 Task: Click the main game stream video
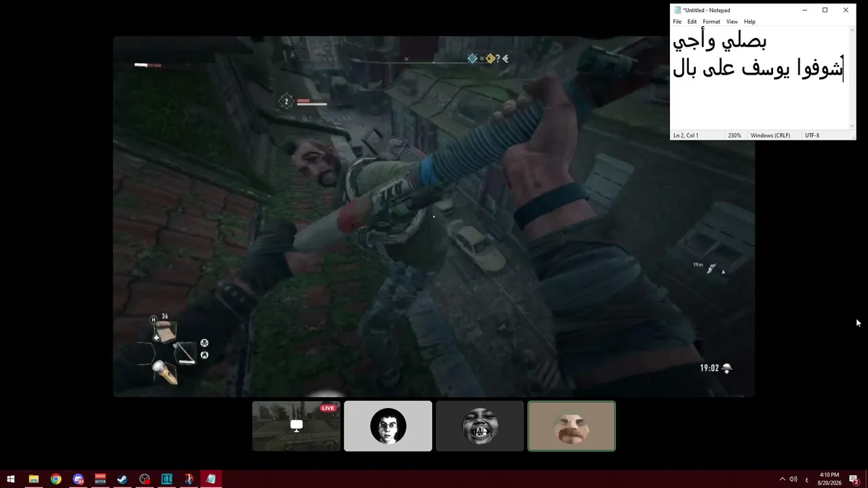tap(434, 216)
